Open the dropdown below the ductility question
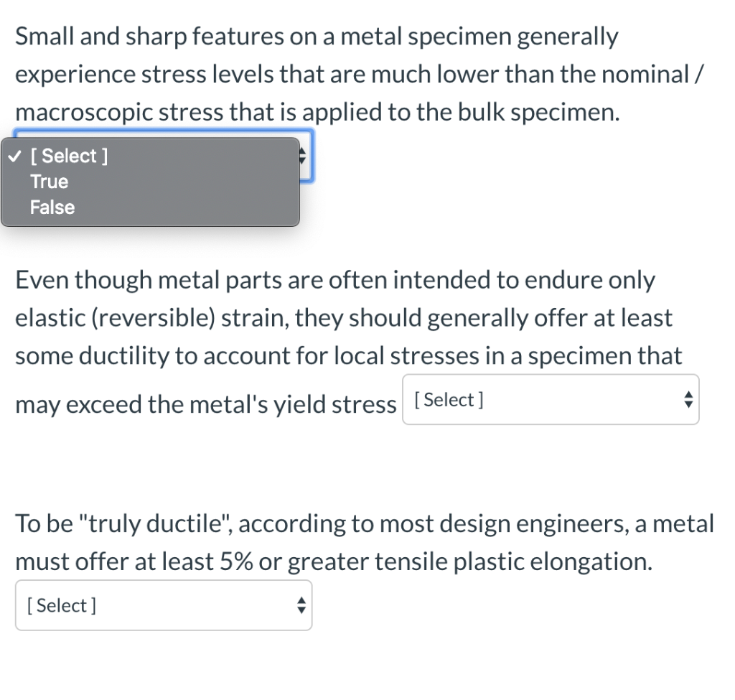The height and width of the screenshot is (700, 735). tap(164, 605)
